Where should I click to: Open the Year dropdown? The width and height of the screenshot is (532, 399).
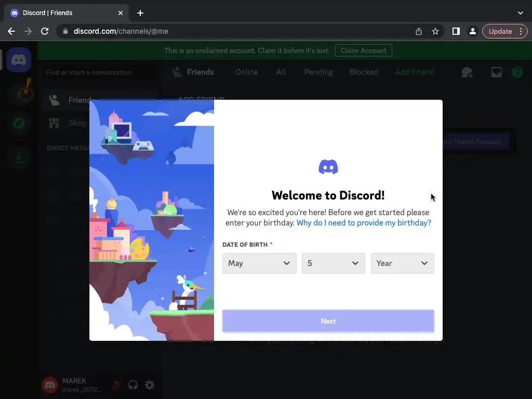click(x=403, y=263)
